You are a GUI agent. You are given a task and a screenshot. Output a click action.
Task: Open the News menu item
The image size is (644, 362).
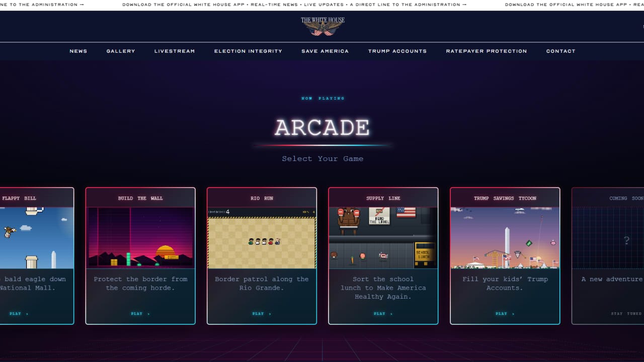78,51
